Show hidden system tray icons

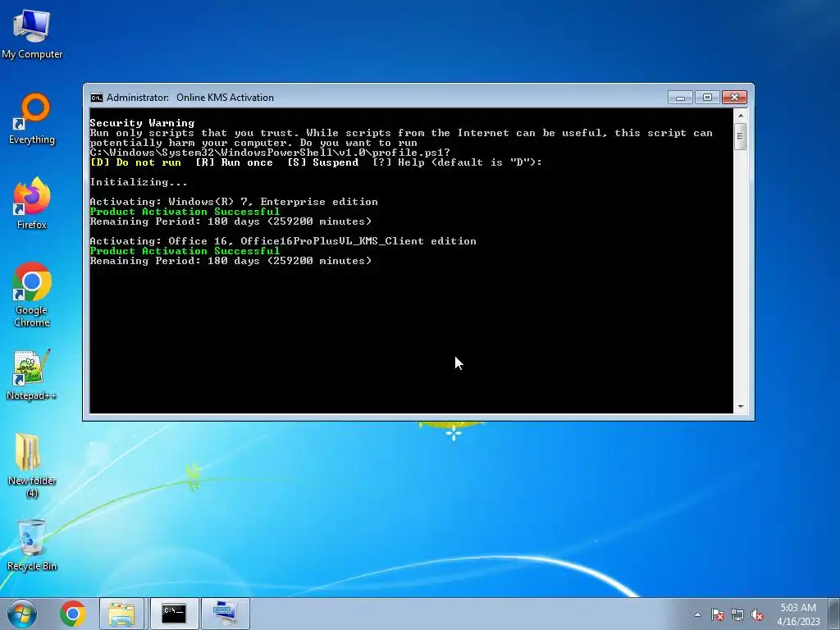tap(697, 614)
